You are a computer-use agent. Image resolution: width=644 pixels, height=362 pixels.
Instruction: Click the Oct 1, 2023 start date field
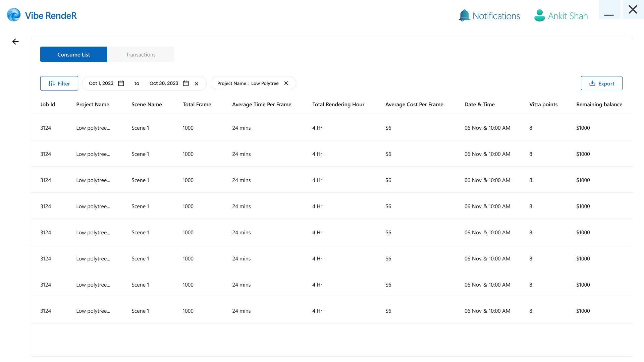(101, 83)
